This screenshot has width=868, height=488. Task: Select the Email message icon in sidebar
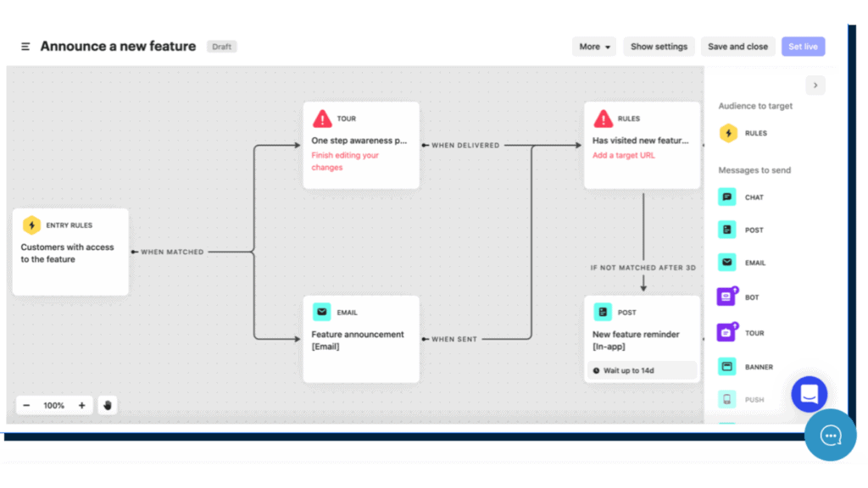pyautogui.click(x=727, y=263)
